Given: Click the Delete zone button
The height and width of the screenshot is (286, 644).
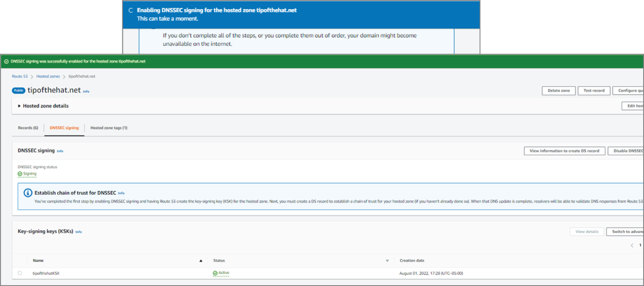Looking at the screenshot, I should [559, 91].
